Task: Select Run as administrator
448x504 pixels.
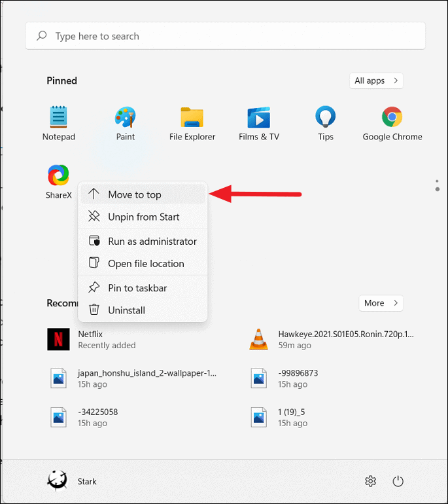Action: (x=143, y=241)
